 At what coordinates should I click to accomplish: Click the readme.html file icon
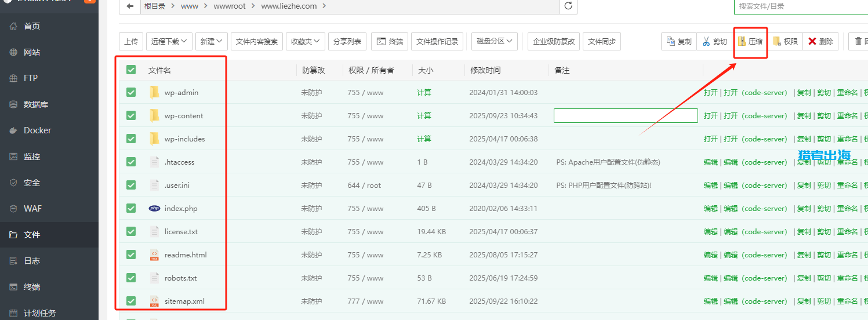pos(154,254)
